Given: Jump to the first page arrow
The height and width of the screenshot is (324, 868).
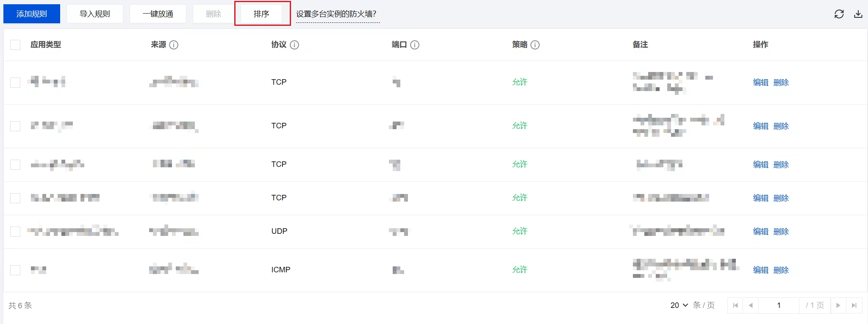Looking at the screenshot, I should pos(735,305).
